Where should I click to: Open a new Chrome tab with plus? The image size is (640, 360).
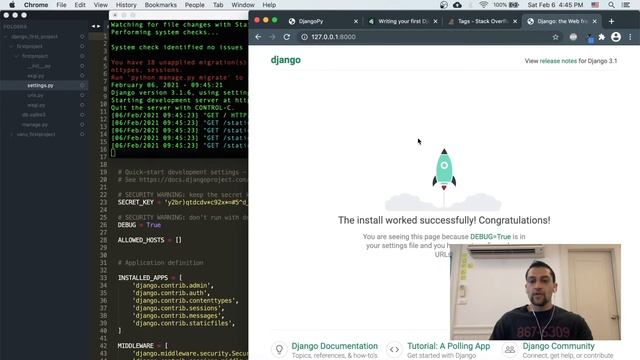pyautogui.click(x=611, y=21)
